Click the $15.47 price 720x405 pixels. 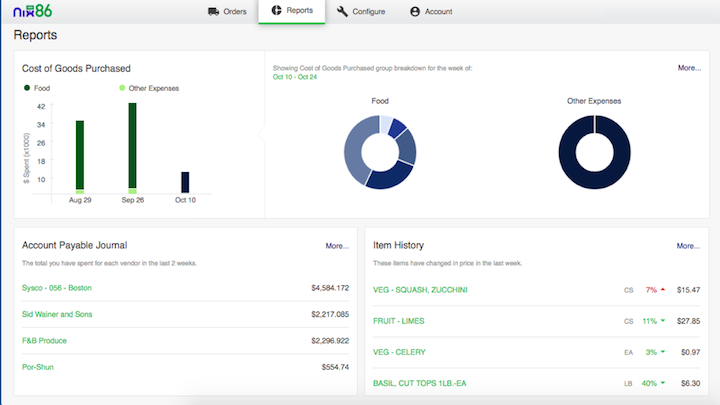pos(688,290)
